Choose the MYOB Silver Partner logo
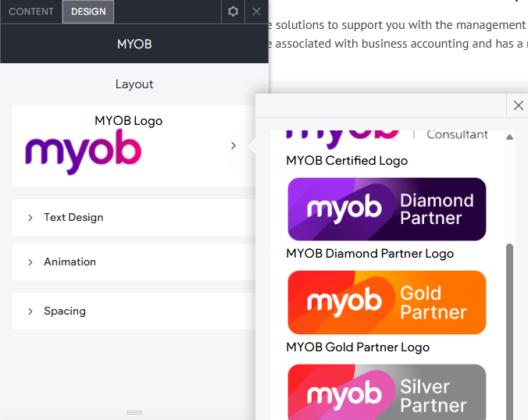This screenshot has height=420, width=528. [387, 392]
